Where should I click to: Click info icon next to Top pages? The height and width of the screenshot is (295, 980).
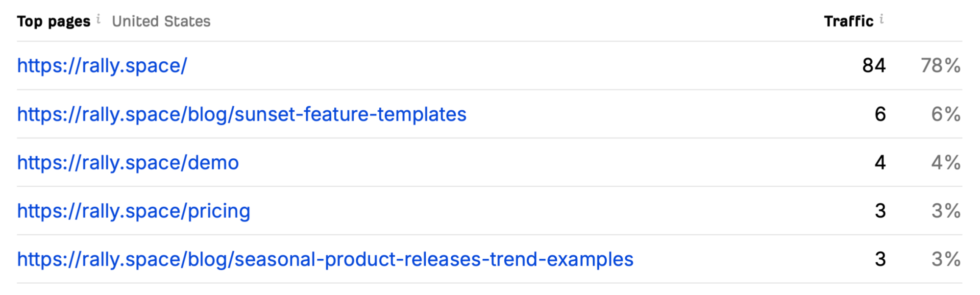(x=98, y=19)
